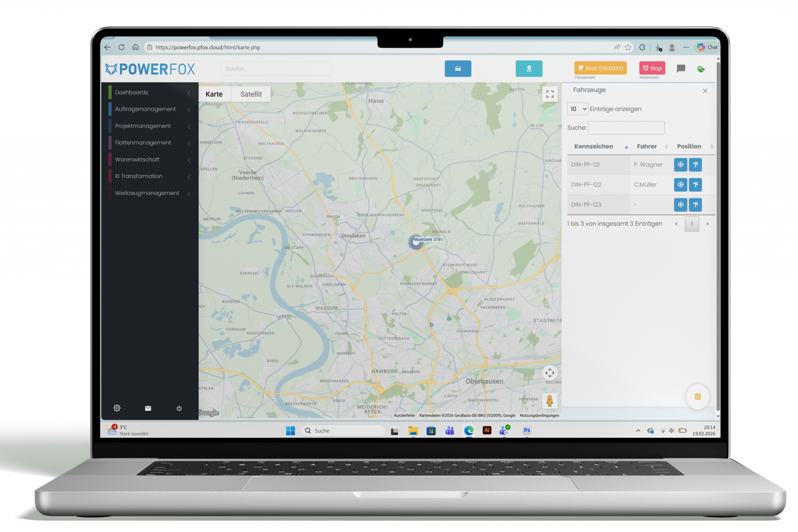Click the blue car icon button
Image resolution: width=798 pixels, height=532 pixels.
[x=458, y=69]
